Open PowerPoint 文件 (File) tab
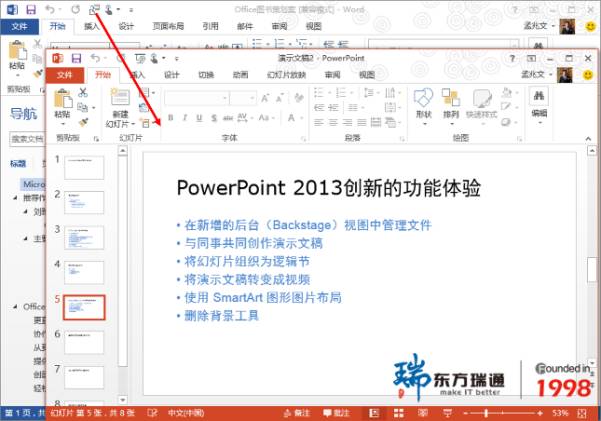Viewport: 601px width, 421px height. (65, 75)
